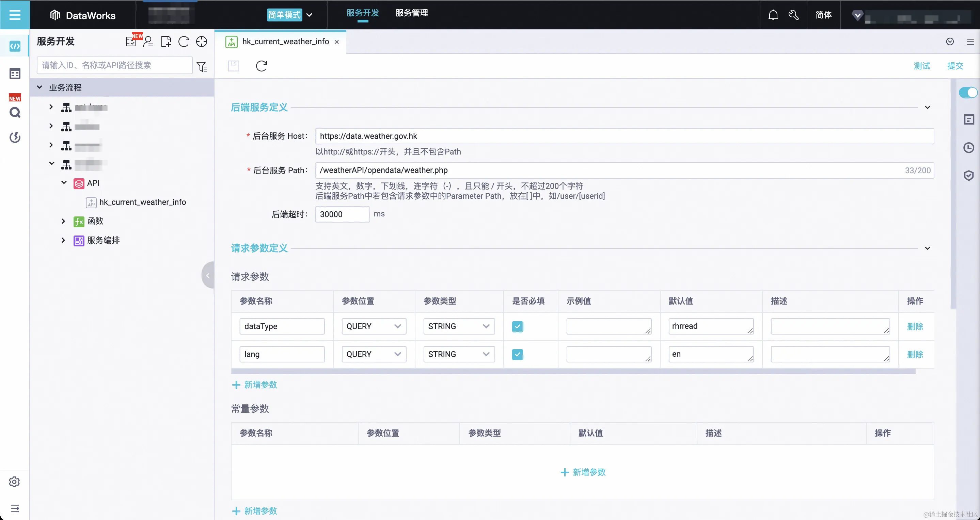Collapse the 请求参数定义 section
Screen dimensions: 980x520
pos(928,248)
